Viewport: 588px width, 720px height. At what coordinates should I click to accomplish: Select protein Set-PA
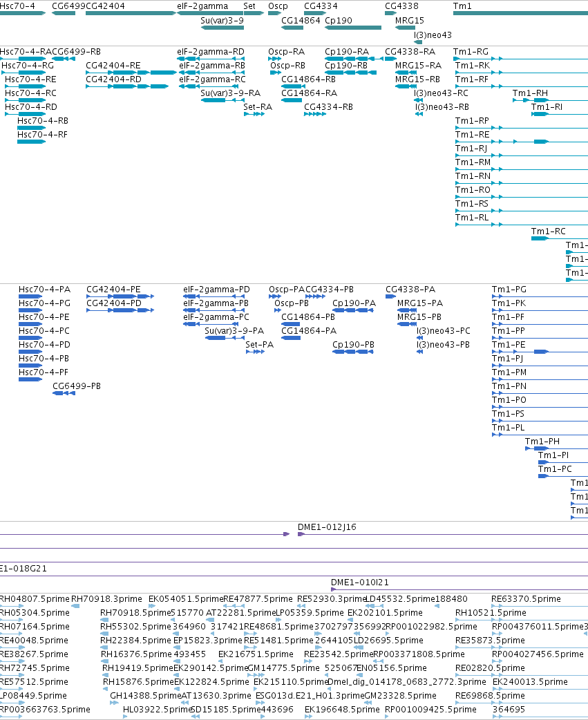point(259,344)
